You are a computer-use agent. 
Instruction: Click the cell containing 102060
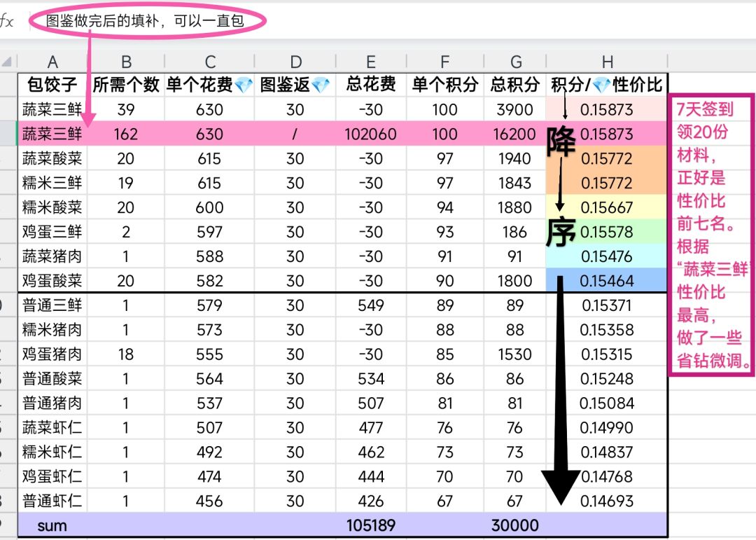coord(370,134)
